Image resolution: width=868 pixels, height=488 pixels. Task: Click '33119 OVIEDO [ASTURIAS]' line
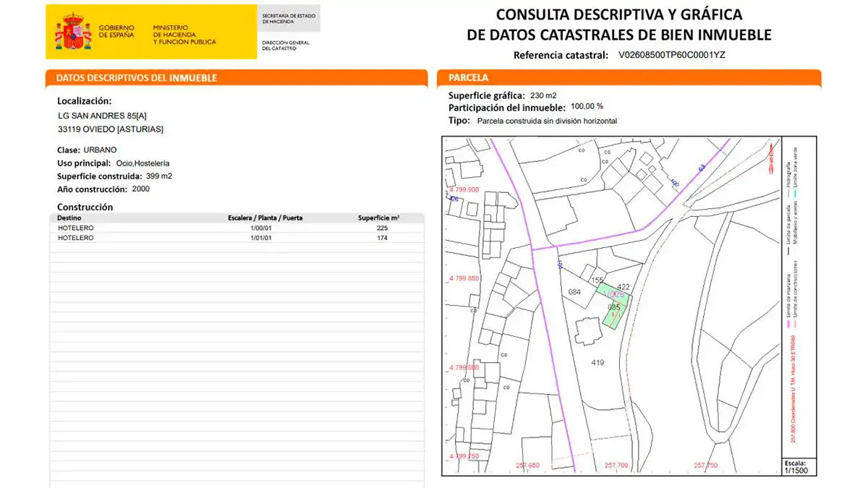[x=111, y=129]
